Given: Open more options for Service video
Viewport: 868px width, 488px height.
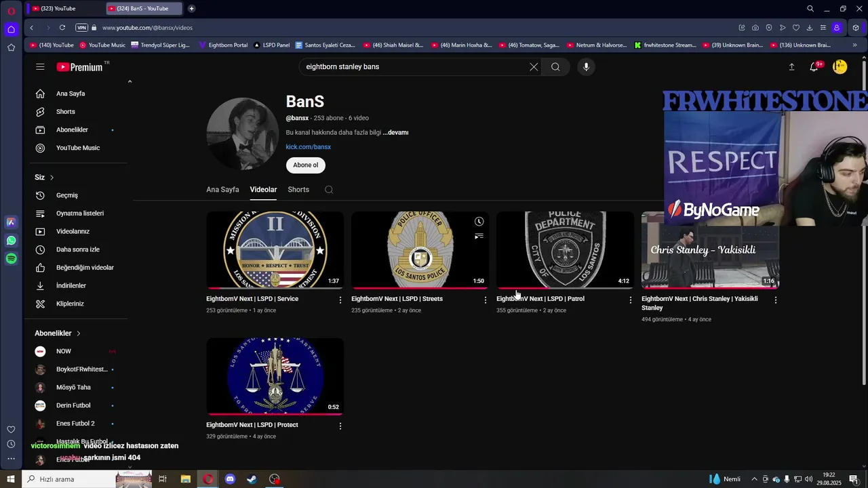Looking at the screenshot, I should coord(340,300).
